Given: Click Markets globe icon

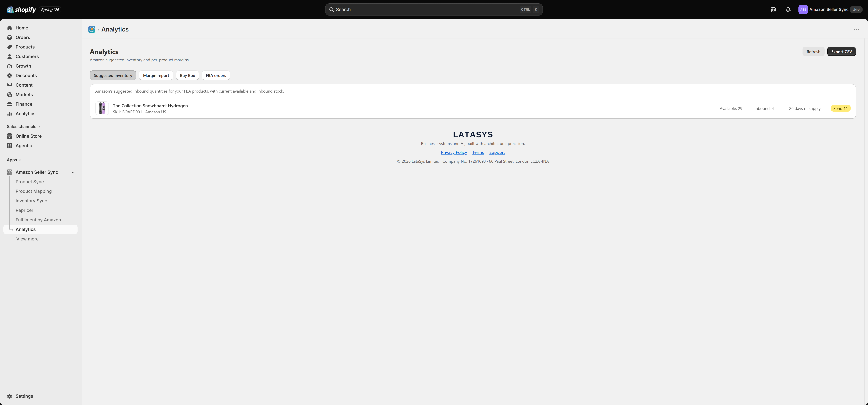Looking at the screenshot, I should tap(9, 95).
